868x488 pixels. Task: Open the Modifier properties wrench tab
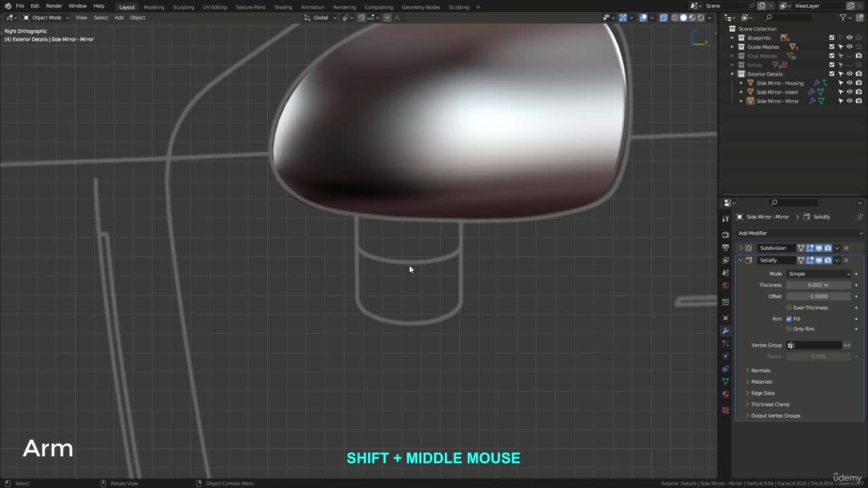[726, 331]
